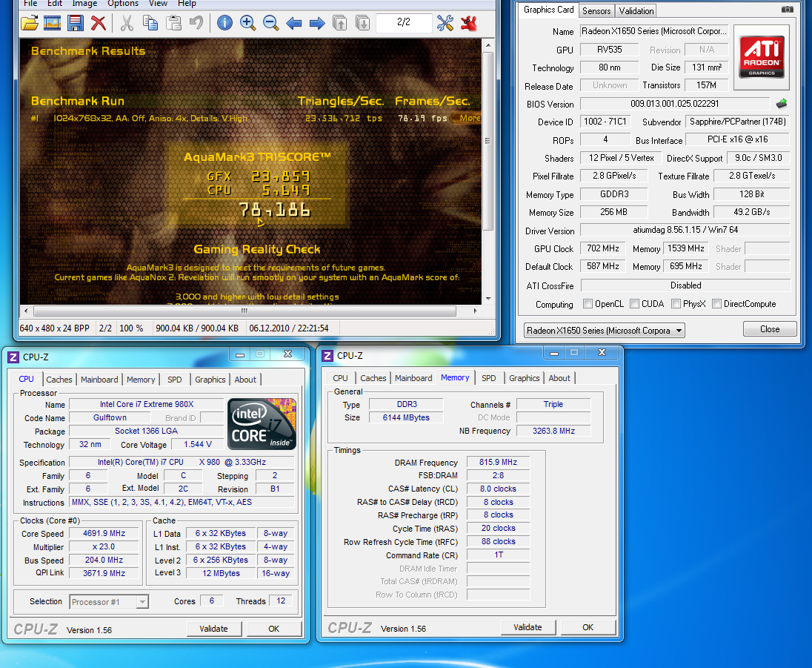Open Graphics tab in left CPU-Z window

click(x=210, y=380)
